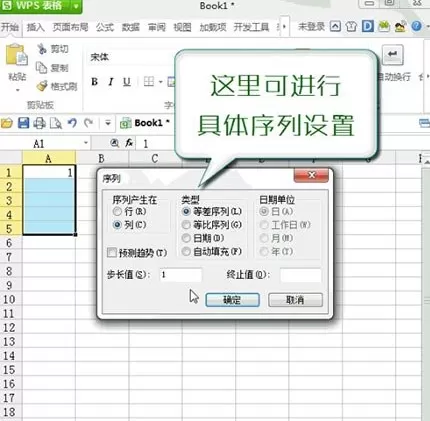Image resolution: width=430 pixels, height=421 pixels.
Task: Open the Home (开始) tab
Action: [x=10, y=27]
